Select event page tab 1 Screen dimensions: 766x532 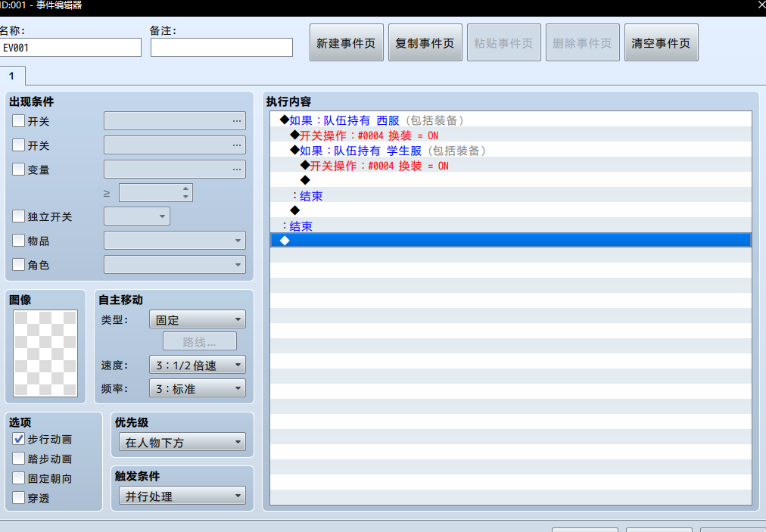pos(12,76)
